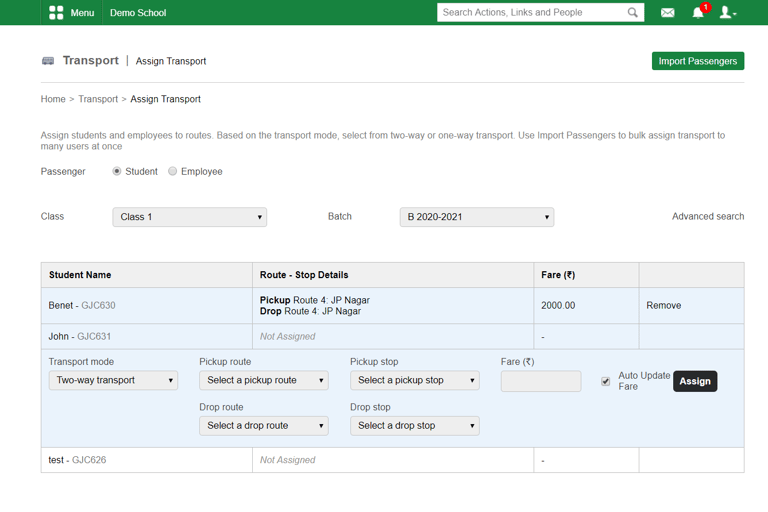The width and height of the screenshot is (768, 512).
Task: Go to Home in the breadcrumb
Action: pos(53,99)
